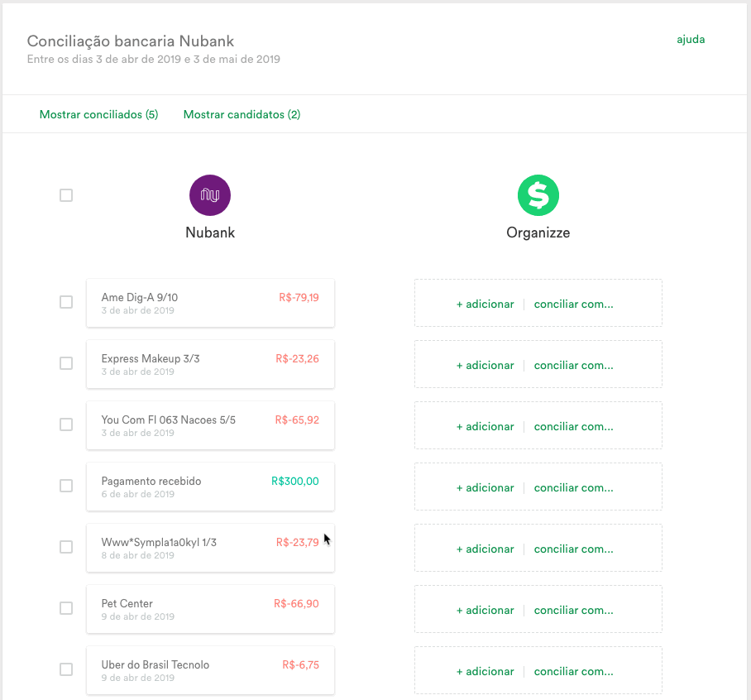The image size is (751, 700).
Task: Click the 8 de abr de 2019 date
Action: (x=138, y=556)
